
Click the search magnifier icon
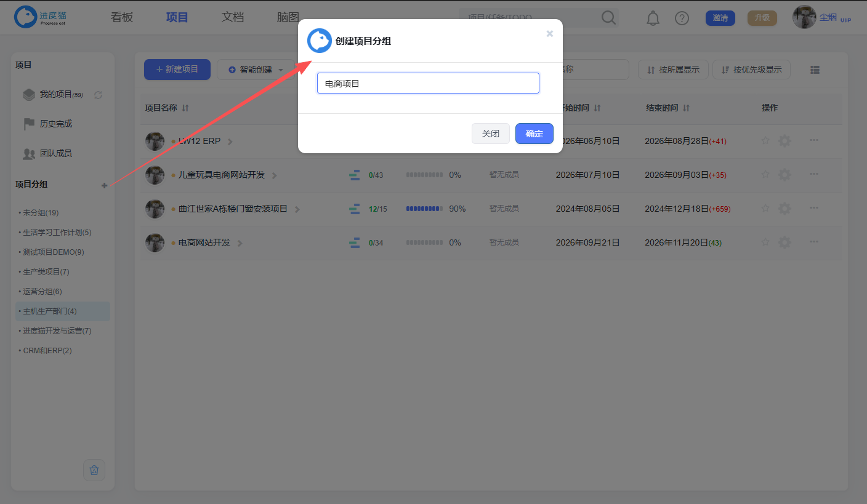(608, 18)
